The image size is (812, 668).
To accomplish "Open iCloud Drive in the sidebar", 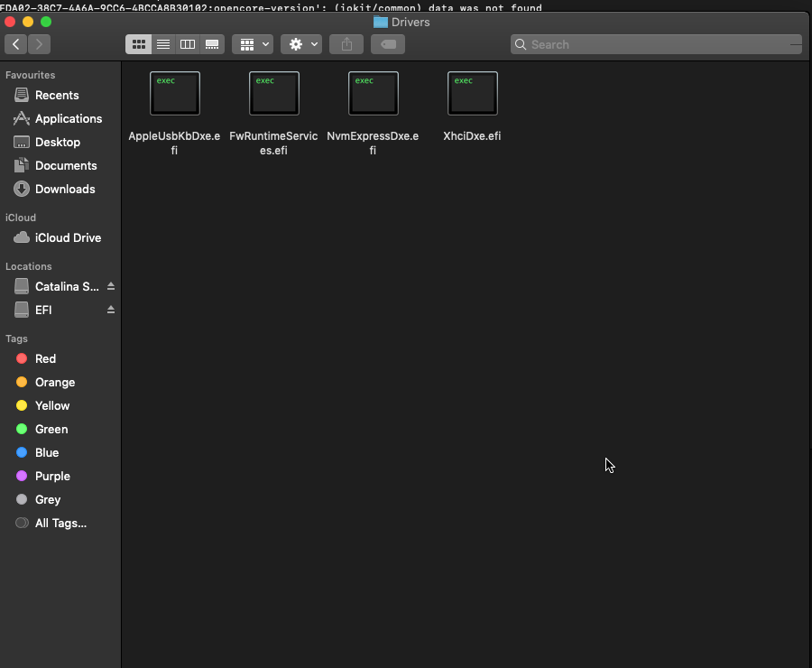I will (x=60, y=238).
